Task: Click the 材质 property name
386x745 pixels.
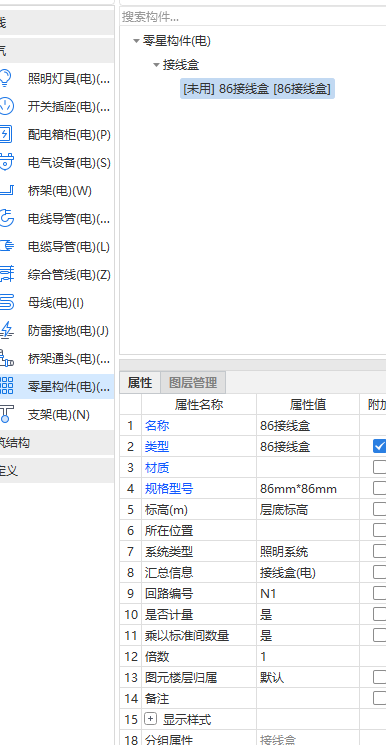Action: [157, 468]
